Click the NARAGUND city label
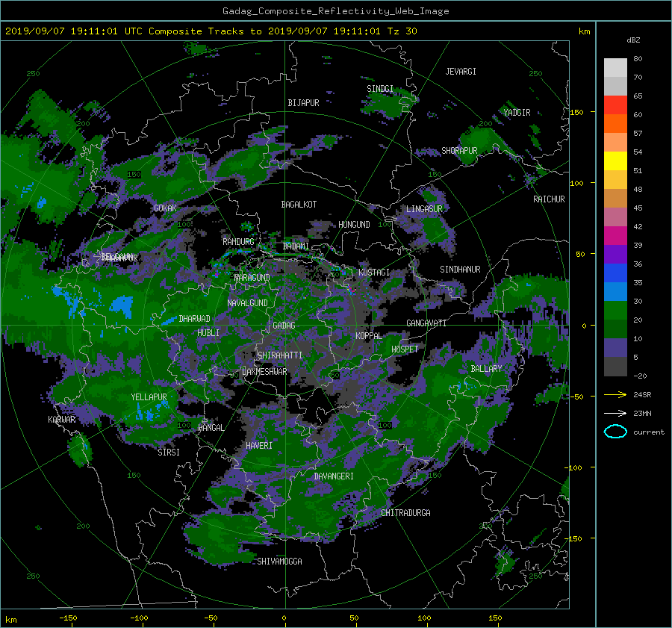This screenshot has width=672, height=628. [x=252, y=278]
